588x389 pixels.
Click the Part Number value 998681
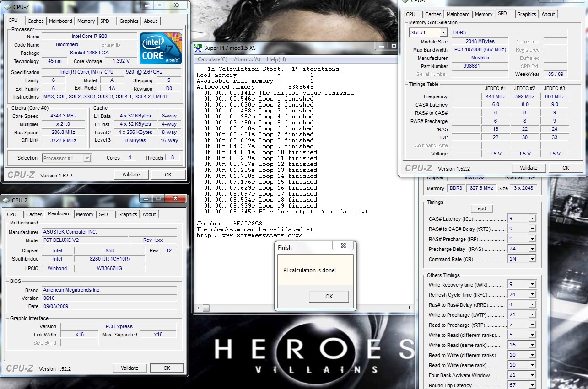point(480,66)
